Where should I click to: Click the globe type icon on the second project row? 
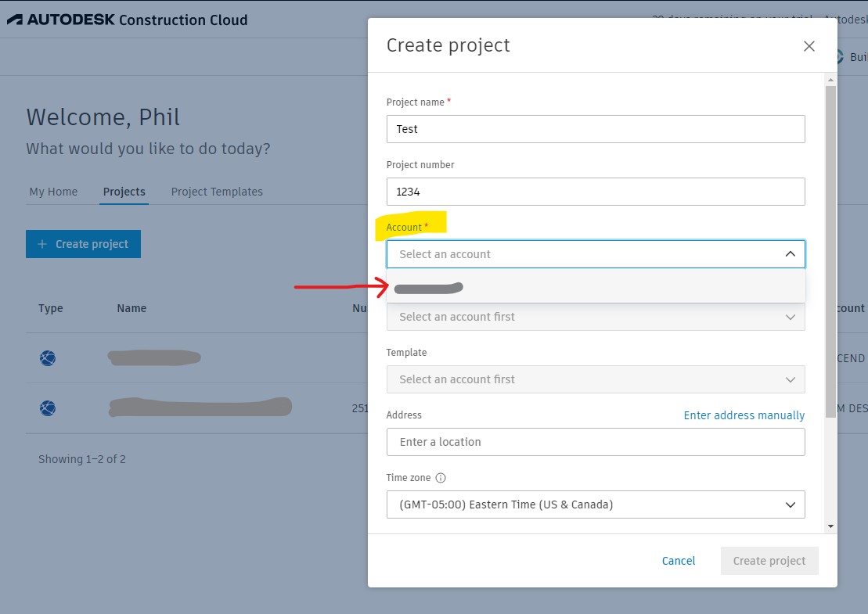[x=47, y=408]
